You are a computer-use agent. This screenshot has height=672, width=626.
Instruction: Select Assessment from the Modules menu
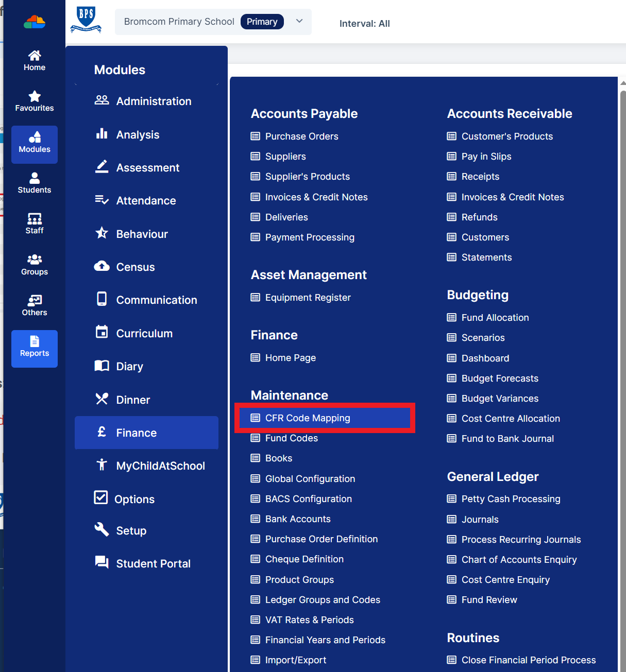[x=148, y=167]
